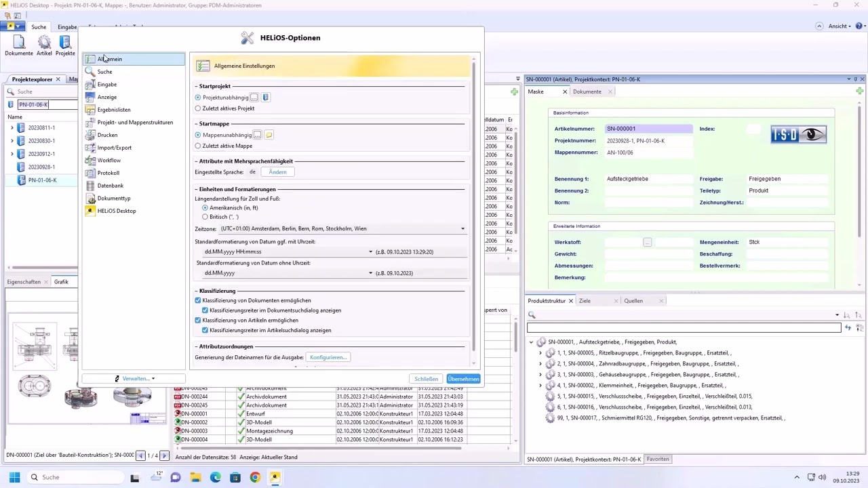Switch to Dokumente tab in article panel

587,91
